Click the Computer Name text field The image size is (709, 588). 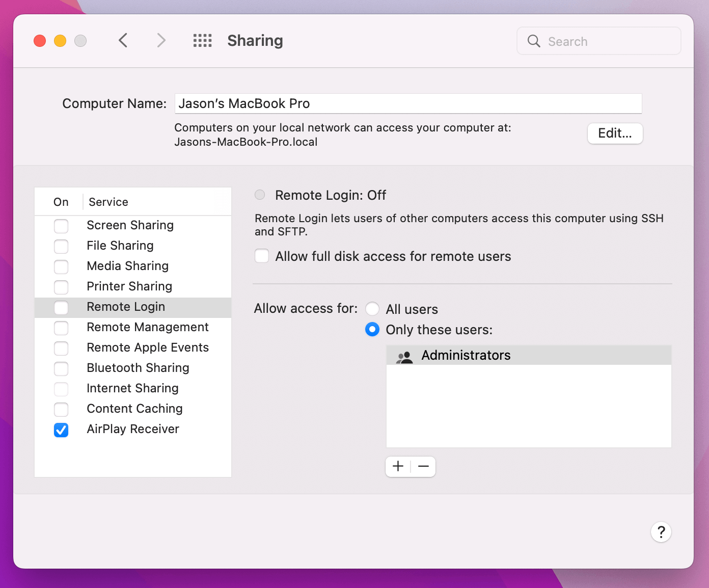tap(407, 103)
